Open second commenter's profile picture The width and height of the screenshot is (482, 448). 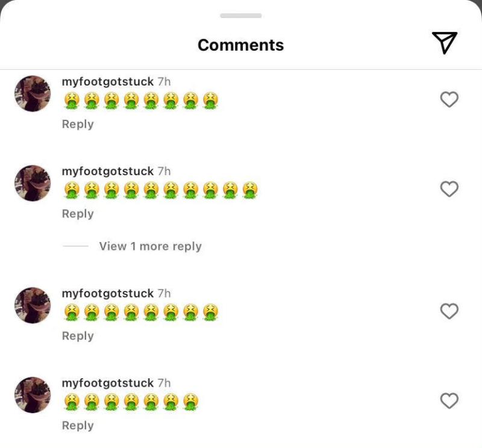[x=33, y=183]
